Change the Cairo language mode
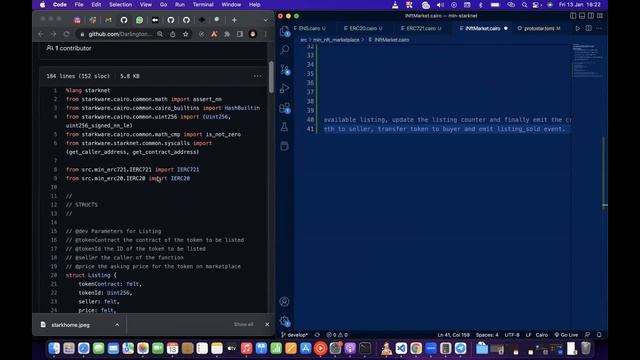This screenshot has width=640, height=360. (x=542, y=335)
